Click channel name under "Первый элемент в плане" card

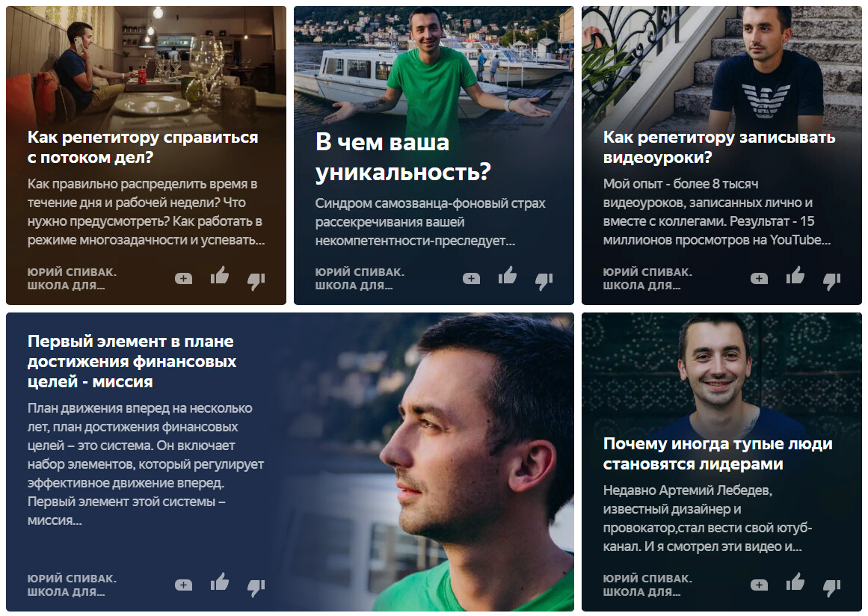(72, 585)
